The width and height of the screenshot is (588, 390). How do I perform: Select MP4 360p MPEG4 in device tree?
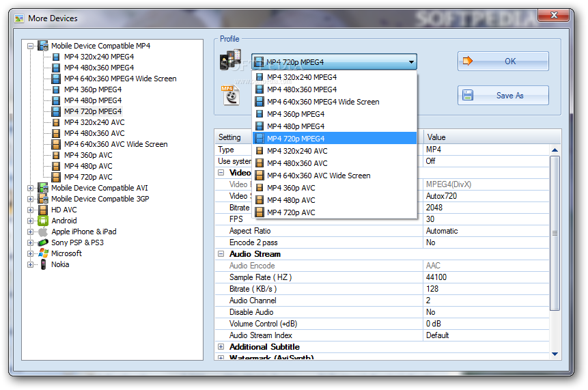click(x=93, y=89)
